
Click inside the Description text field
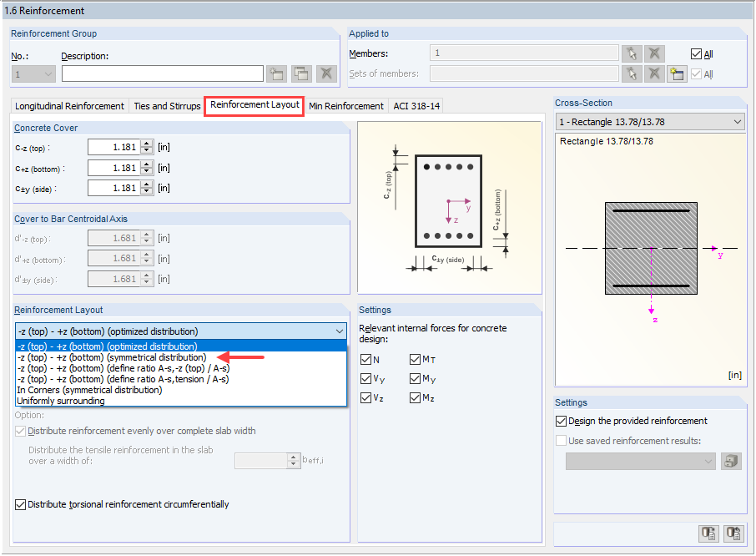coord(161,73)
